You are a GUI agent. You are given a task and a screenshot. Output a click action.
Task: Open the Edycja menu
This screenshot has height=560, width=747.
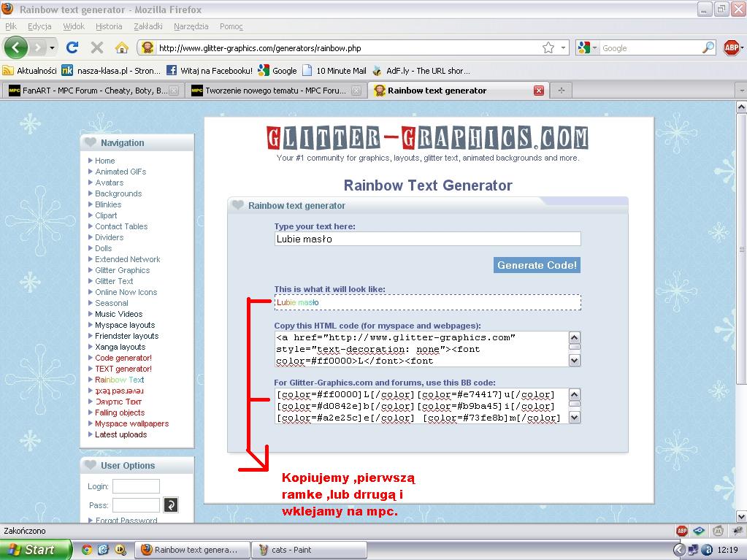tap(39, 26)
